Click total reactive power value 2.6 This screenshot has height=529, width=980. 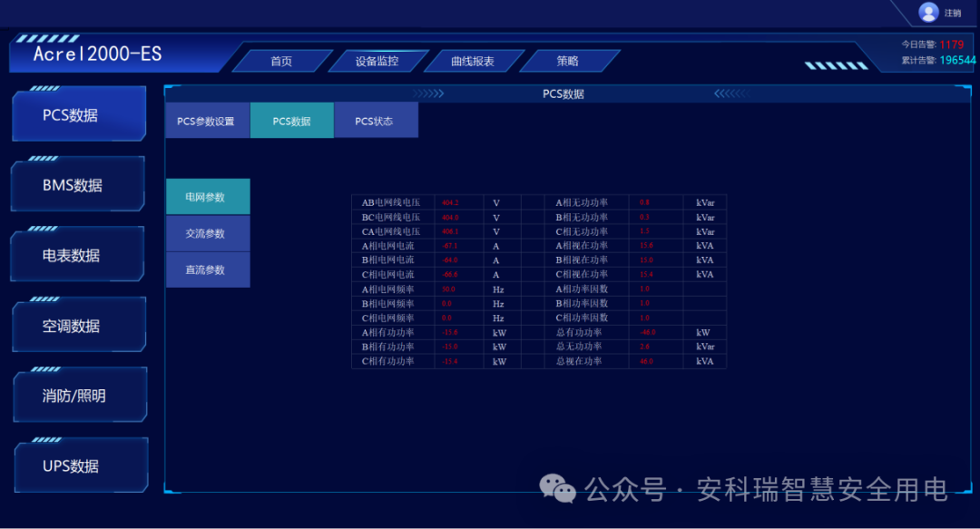tap(644, 347)
